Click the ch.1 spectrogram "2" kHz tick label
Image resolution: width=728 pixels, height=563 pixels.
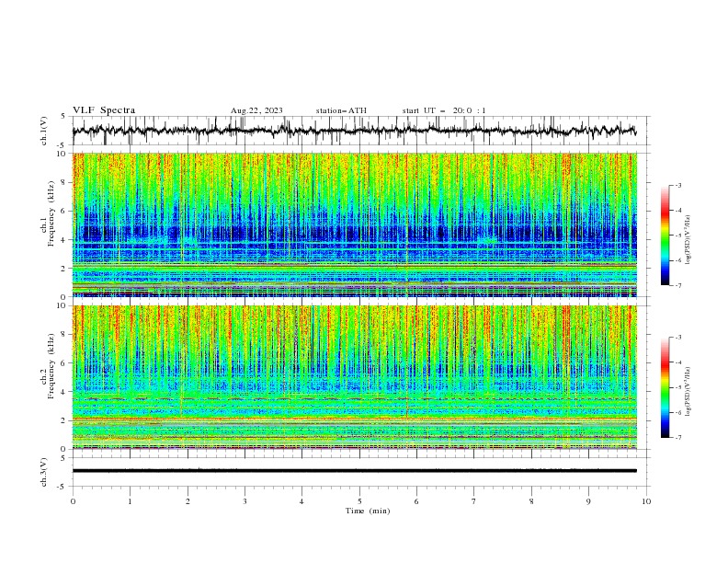pos(65,269)
